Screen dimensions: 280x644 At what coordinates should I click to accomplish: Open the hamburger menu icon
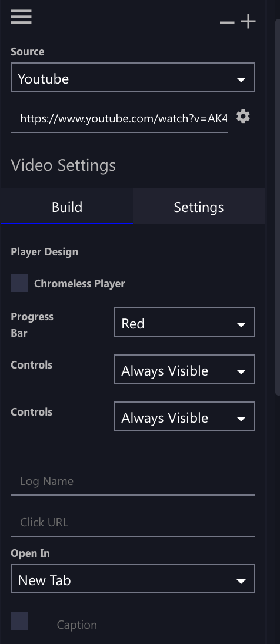pos(21,16)
